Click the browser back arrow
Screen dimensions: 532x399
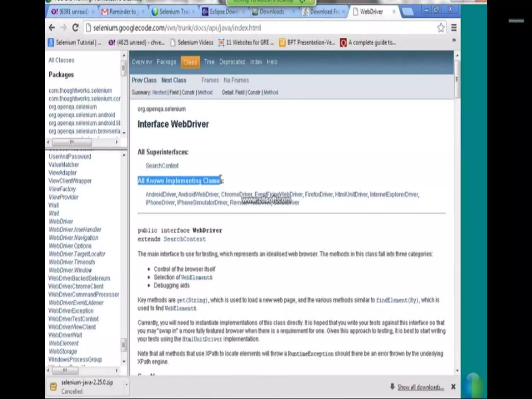coord(52,28)
